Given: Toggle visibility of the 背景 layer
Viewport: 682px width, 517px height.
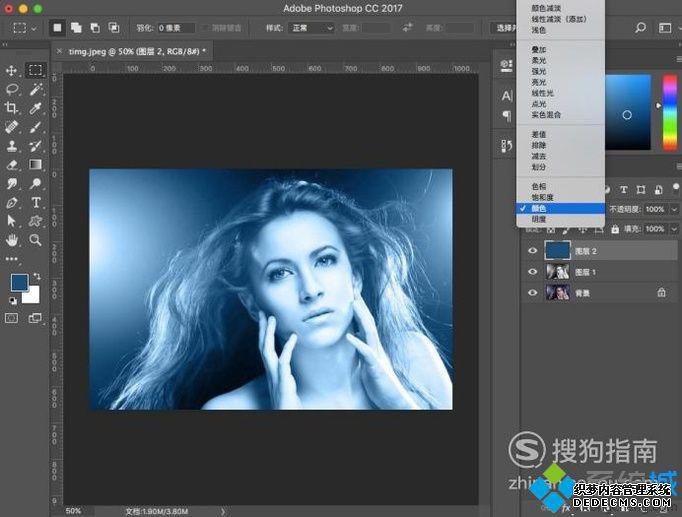Looking at the screenshot, I should point(532,293).
